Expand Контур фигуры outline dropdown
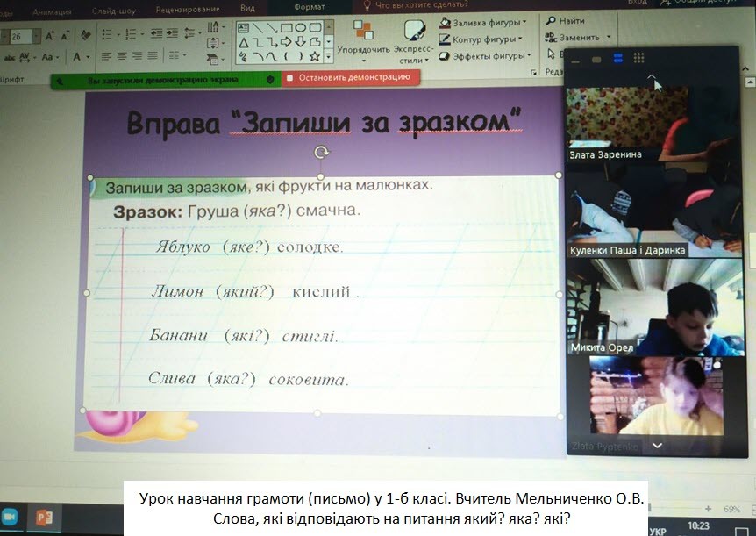 pyautogui.click(x=521, y=39)
